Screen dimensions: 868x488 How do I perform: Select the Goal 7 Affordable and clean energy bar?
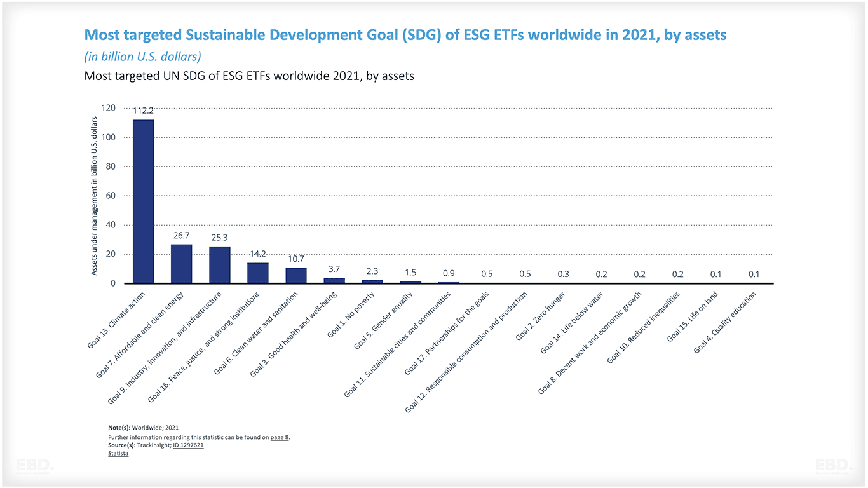[182, 264]
